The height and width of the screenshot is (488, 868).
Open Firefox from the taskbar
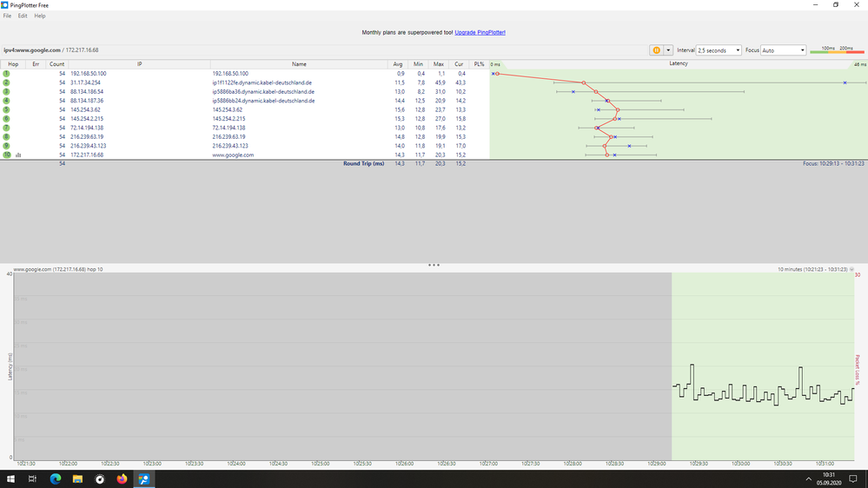122,479
